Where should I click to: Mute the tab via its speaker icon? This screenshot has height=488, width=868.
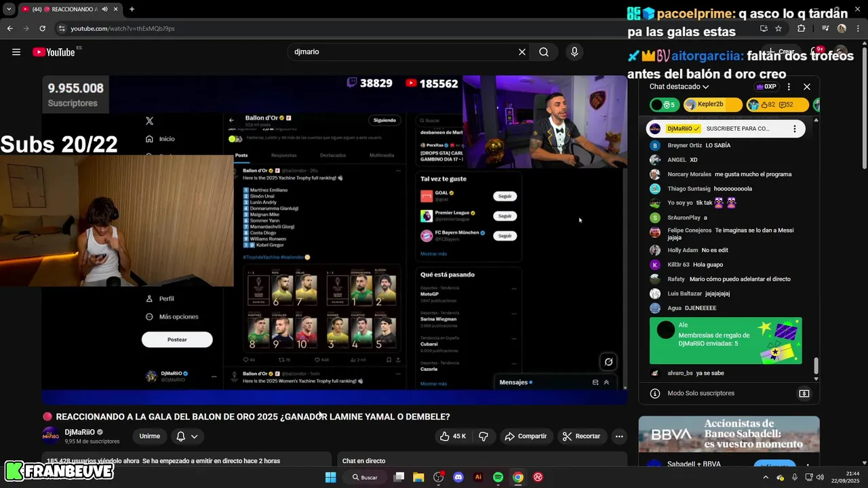tap(104, 9)
